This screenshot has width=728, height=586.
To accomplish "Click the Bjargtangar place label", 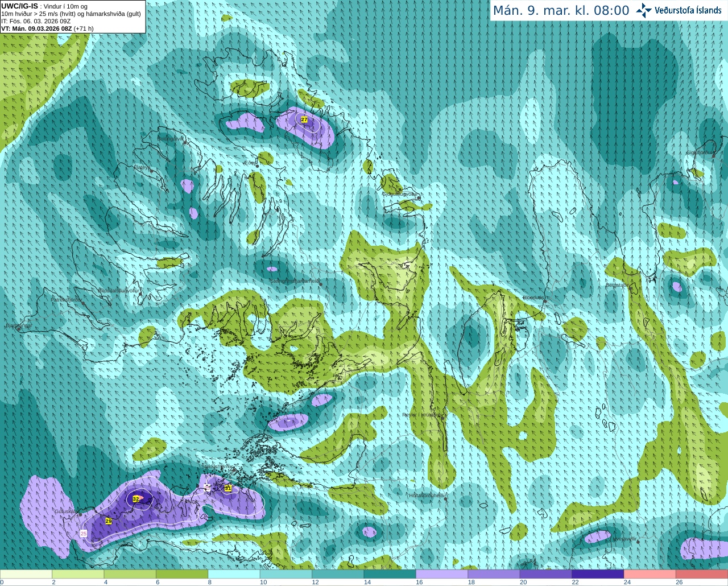I will (19, 325).
